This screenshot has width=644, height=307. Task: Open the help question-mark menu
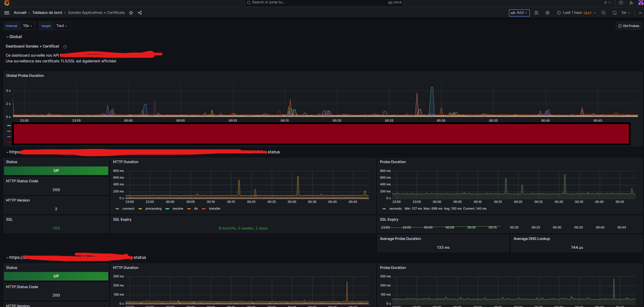[x=621, y=3]
